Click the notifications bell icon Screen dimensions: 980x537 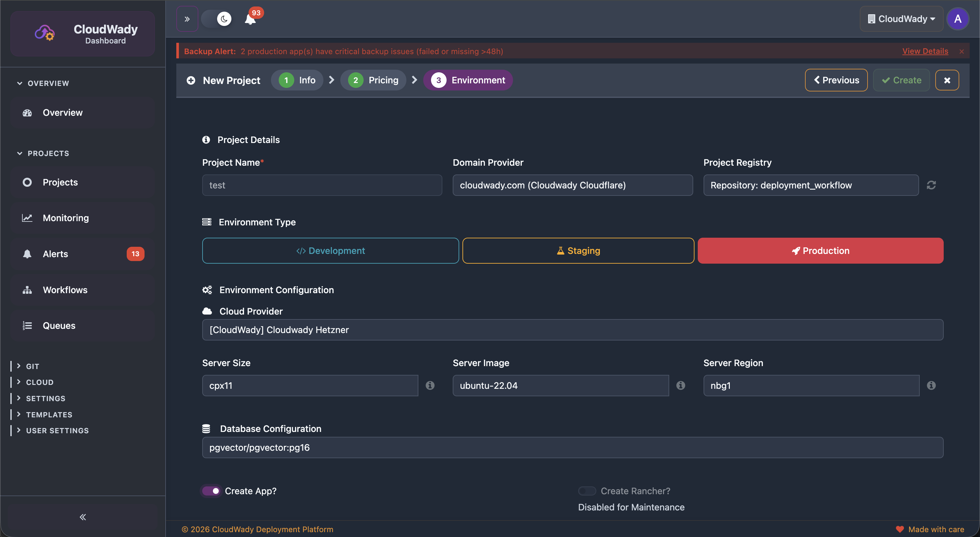250,19
